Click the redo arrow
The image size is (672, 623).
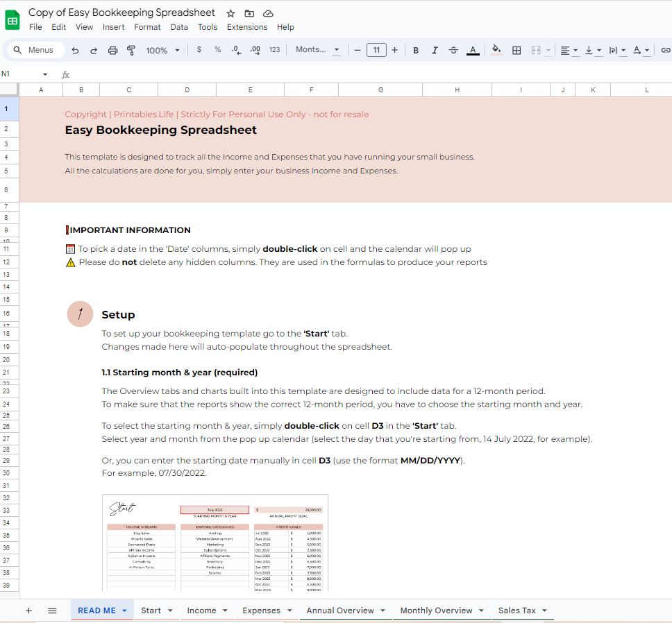point(94,50)
